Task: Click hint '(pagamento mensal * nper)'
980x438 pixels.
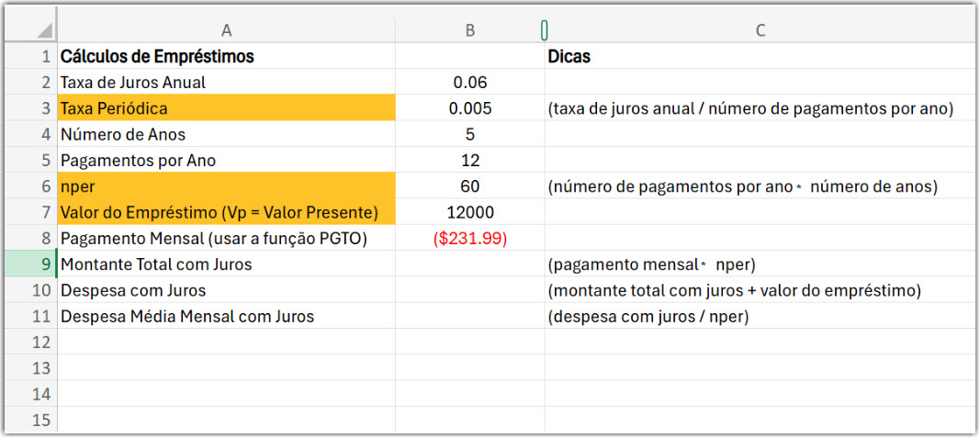Action: pos(760,264)
